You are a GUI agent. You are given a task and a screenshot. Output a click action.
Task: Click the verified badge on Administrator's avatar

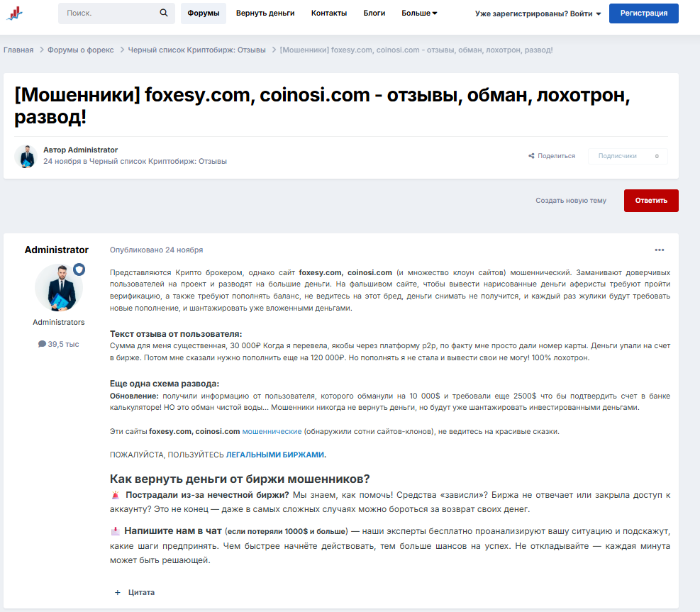point(79,269)
